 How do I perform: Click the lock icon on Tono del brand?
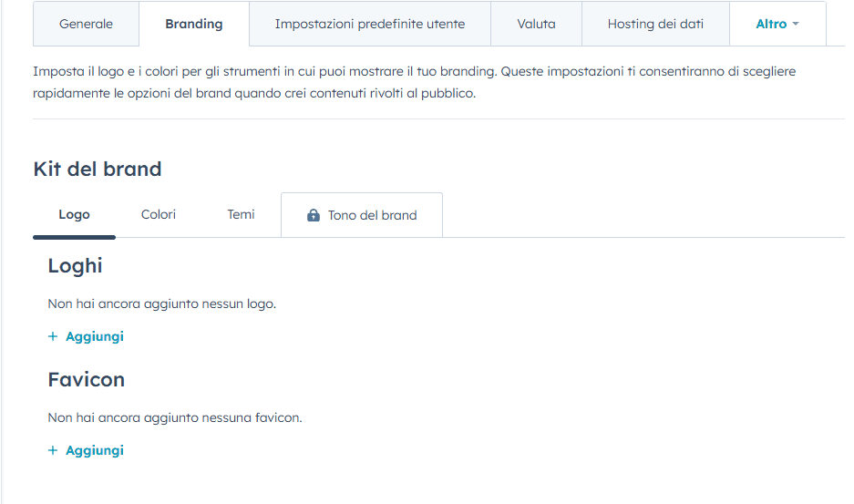(314, 215)
